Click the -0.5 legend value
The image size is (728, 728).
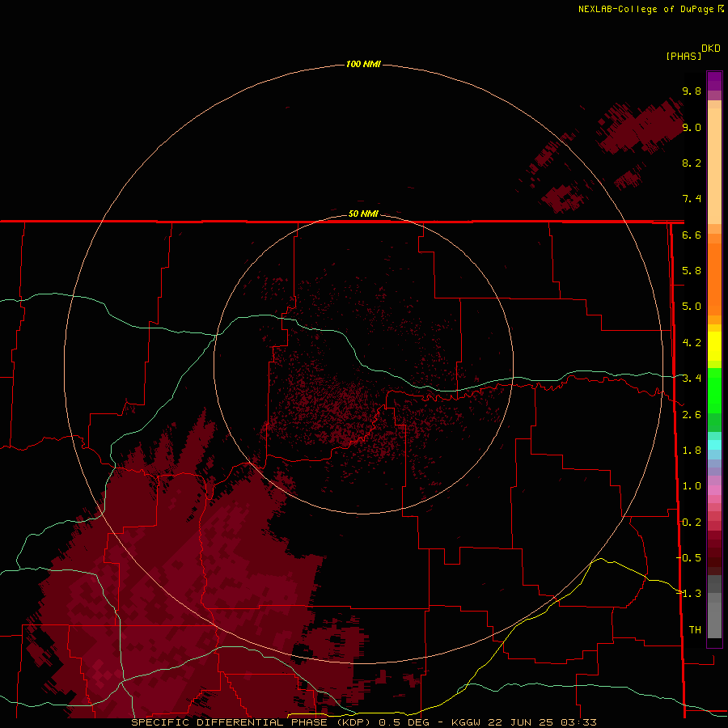coord(689,558)
